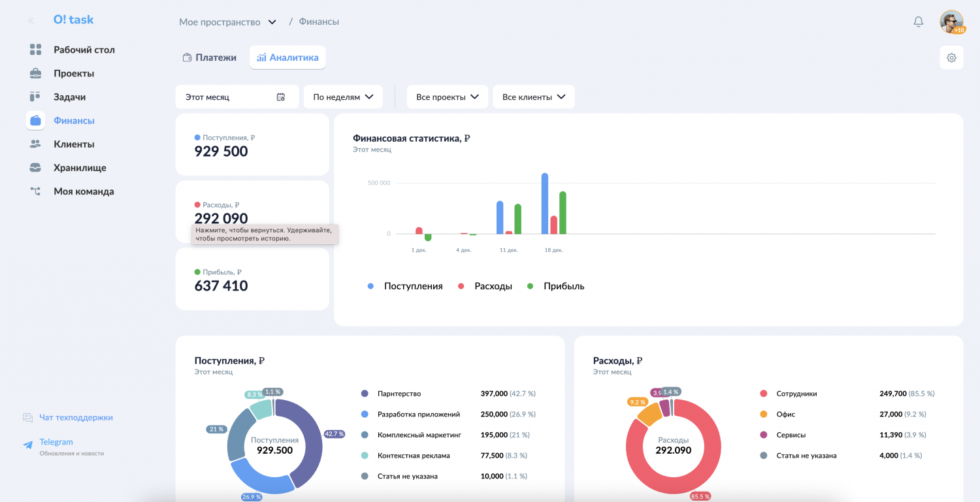980x502 pixels.
Task: Toggle Расходы series in chart legend
Action: [485, 286]
